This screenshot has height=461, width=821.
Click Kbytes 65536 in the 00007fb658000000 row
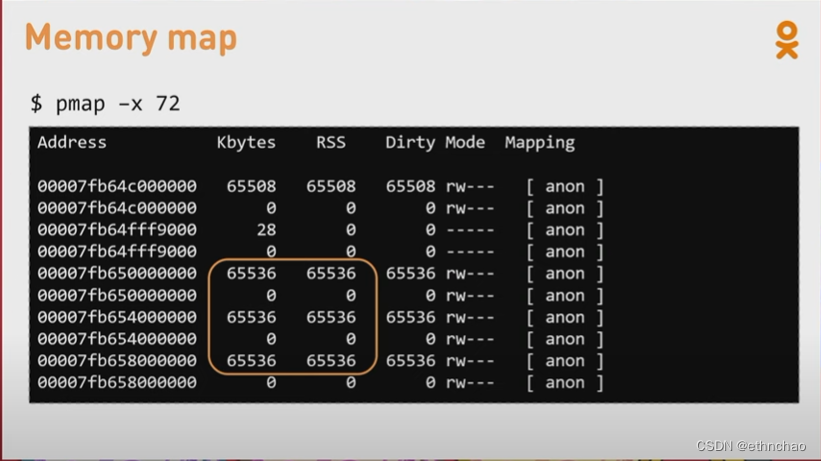click(x=251, y=360)
